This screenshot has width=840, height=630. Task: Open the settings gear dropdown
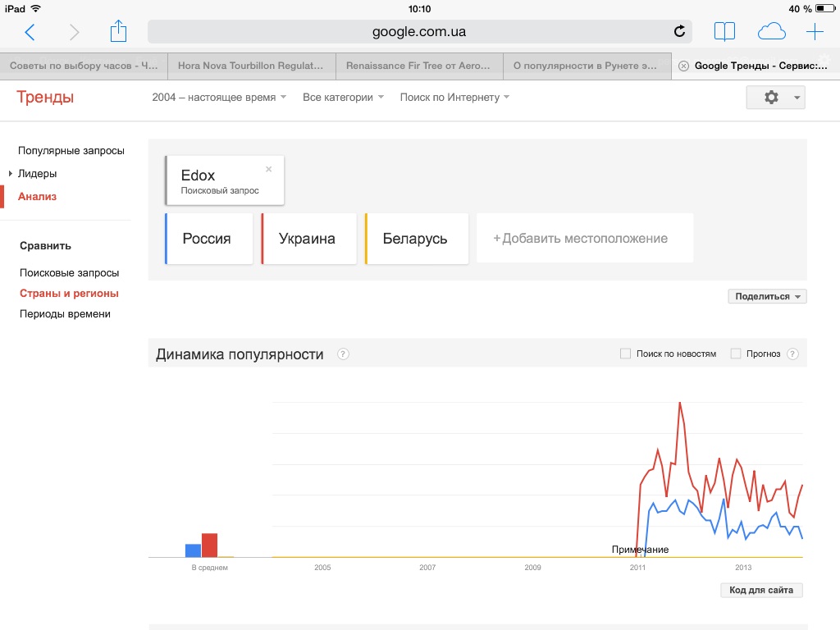click(x=775, y=98)
